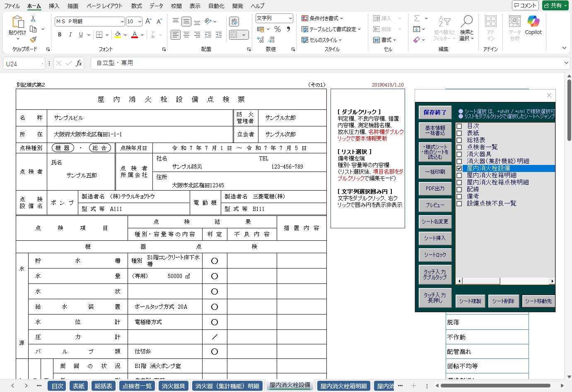Click the insert function fx icon
Viewport: 572px width, 392px height.
79,63
